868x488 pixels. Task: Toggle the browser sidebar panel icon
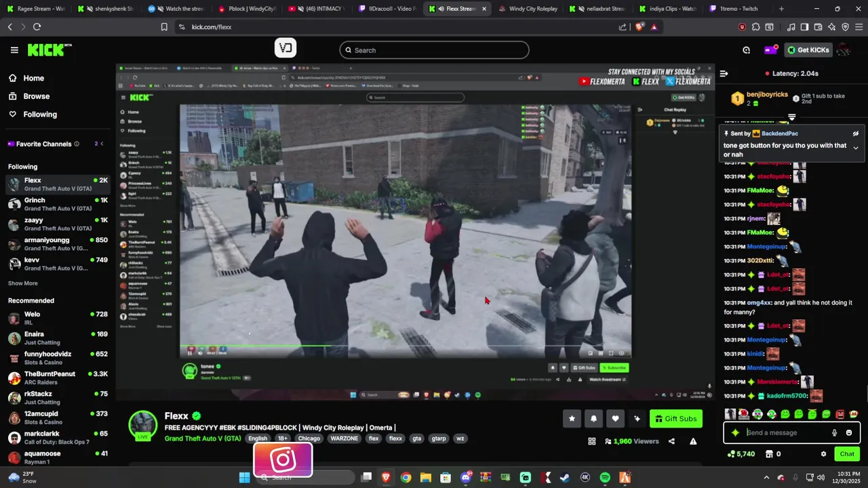pyautogui.click(x=804, y=27)
